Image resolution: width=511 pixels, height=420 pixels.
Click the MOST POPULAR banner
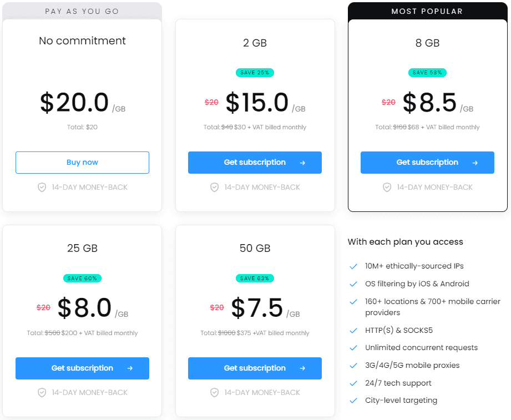click(427, 11)
